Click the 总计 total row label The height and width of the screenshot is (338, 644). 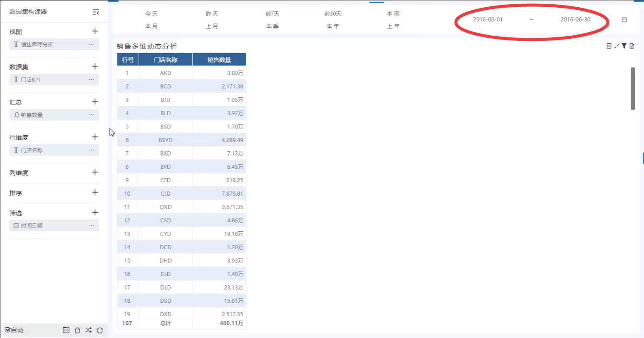[166, 323]
